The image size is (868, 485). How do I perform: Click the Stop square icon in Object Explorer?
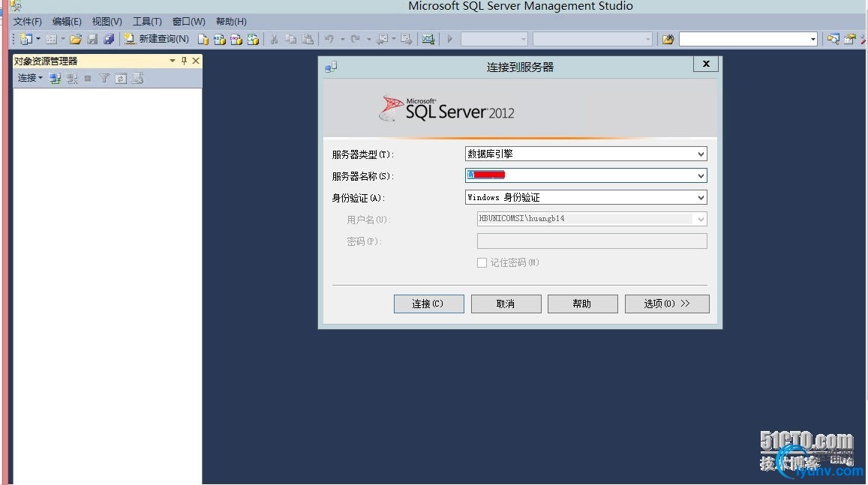[88, 79]
